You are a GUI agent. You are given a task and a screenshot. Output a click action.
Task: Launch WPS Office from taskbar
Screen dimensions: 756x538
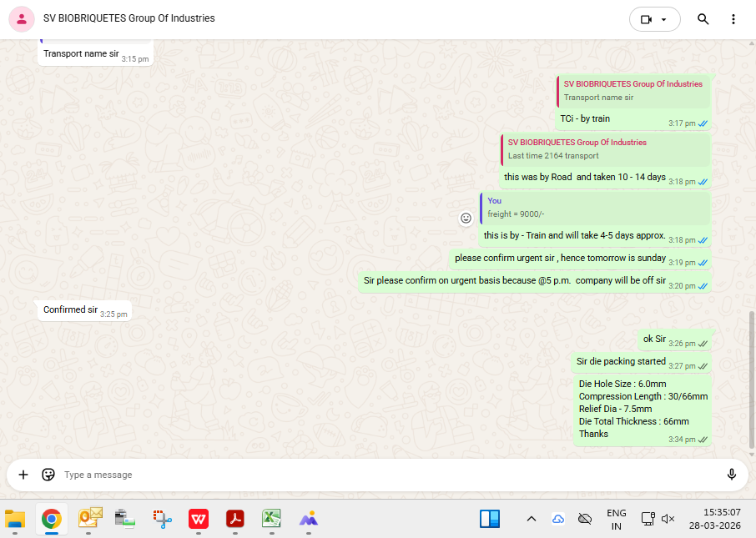(199, 519)
